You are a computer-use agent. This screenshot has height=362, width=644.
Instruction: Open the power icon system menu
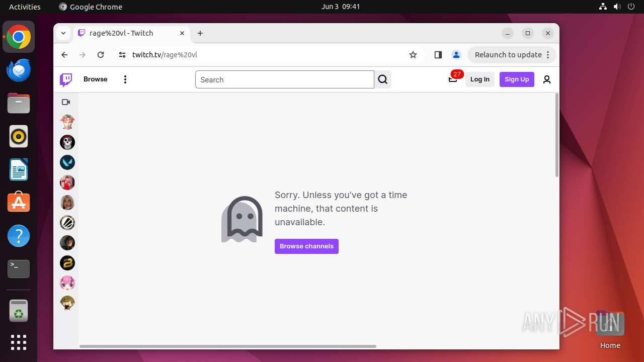point(631,7)
